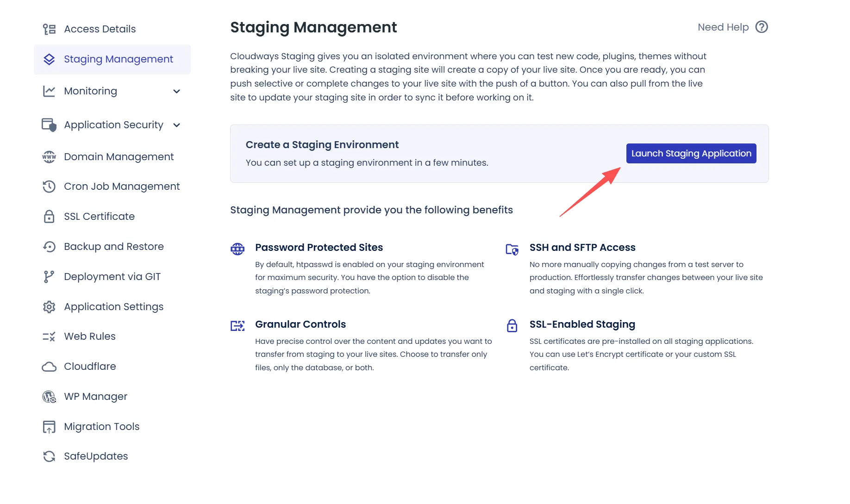Click the WP Manager WordPress icon
850x504 pixels.
tap(49, 397)
